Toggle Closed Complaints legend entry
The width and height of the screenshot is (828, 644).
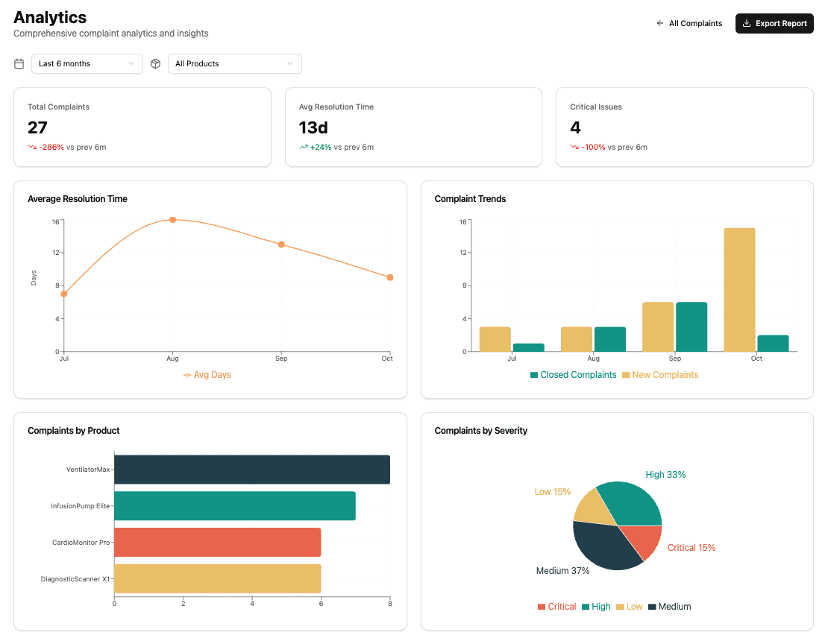pos(573,375)
